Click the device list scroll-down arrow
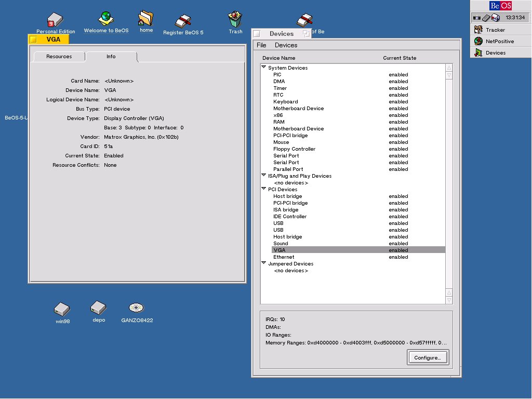 pyautogui.click(x=449, y=300)
